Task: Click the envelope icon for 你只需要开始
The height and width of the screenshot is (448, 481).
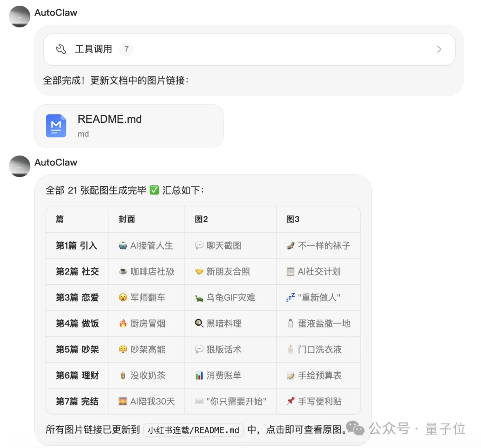Action: 200,401
